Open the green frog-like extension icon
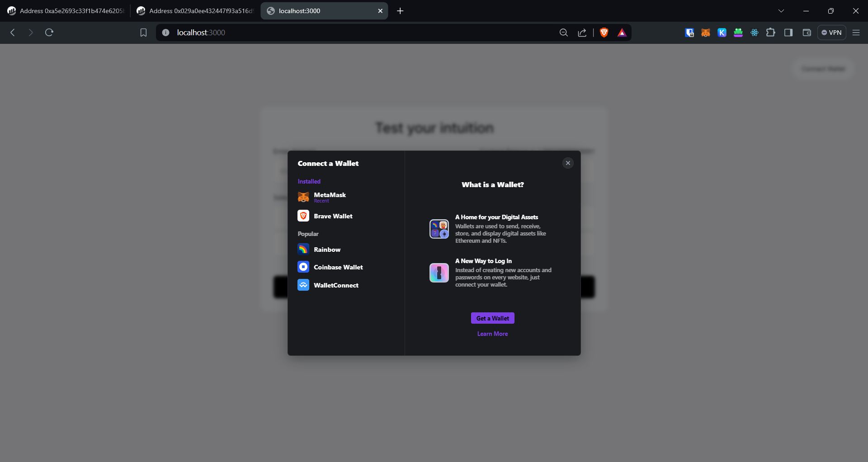868x462 pixels. pyautogui.click(x=738, y=33)
